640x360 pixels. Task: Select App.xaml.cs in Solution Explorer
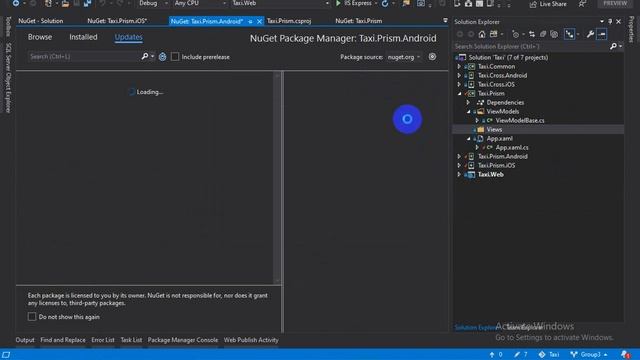(x=512, y=147)
